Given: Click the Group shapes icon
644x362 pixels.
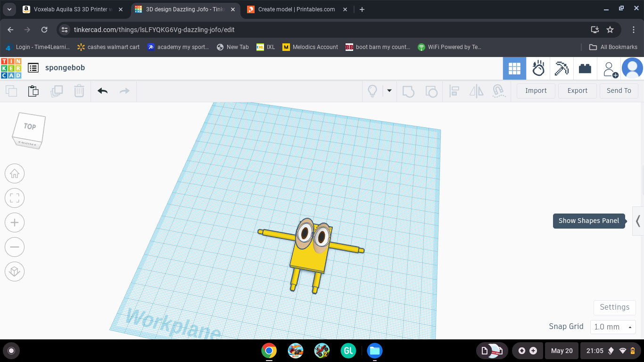Looking at the screenshot, I should (x=408, y=91).
